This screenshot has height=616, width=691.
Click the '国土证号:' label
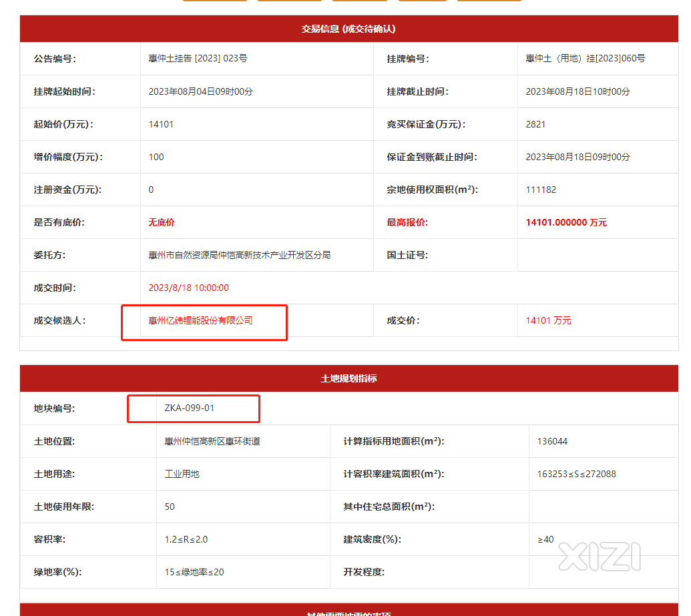coord(408,255)
